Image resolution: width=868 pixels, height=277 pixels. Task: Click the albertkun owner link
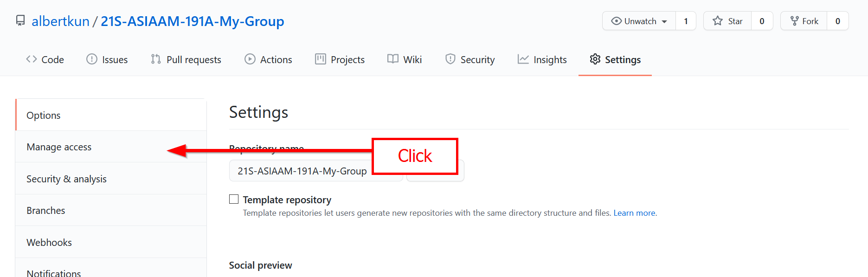60,21
